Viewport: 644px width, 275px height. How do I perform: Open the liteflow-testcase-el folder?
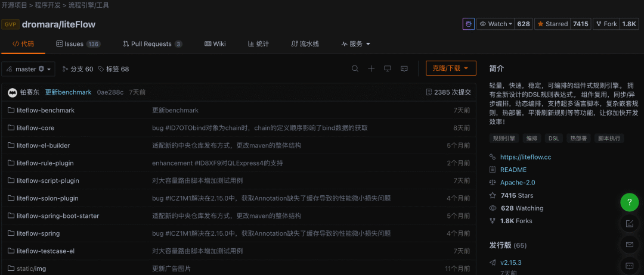click(x=45, y=251)
